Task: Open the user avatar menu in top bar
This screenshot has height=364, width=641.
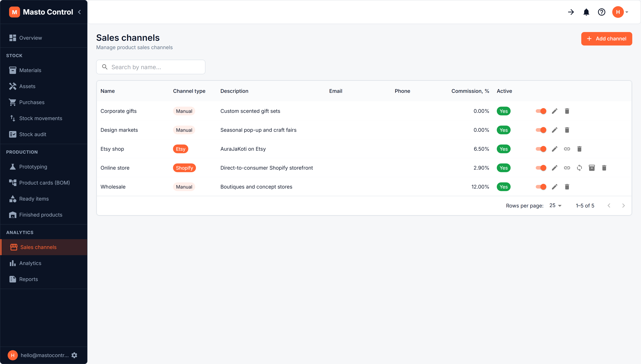Action: (x=620, y=12)
